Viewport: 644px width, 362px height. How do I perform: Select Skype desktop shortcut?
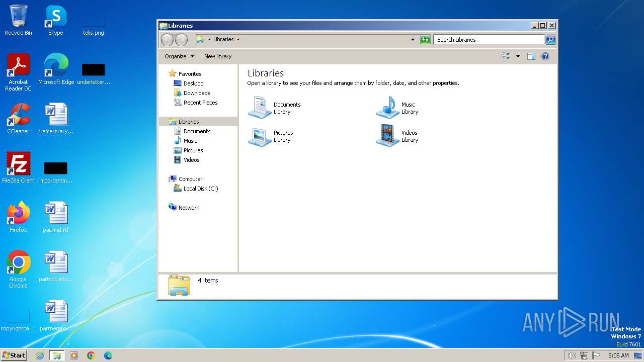pyautogui.click(x=56, y=20)
